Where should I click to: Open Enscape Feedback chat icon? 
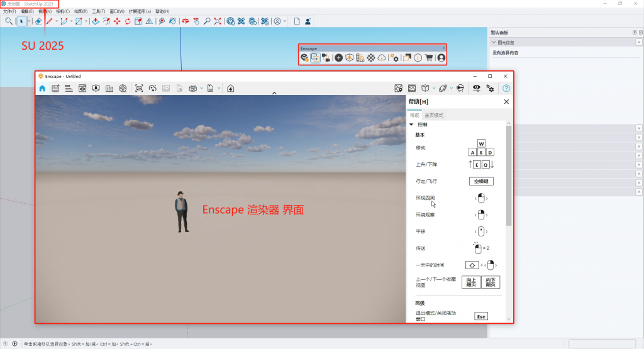pyautogui.click(x=407, y=58)
